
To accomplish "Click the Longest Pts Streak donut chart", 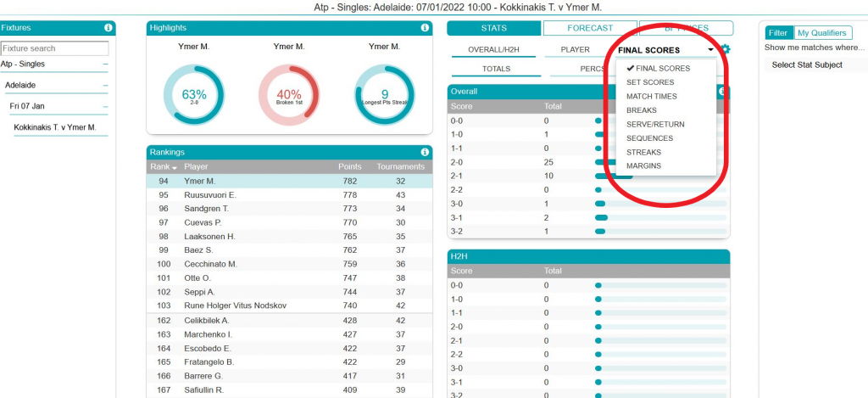I will tap(385, 94).
